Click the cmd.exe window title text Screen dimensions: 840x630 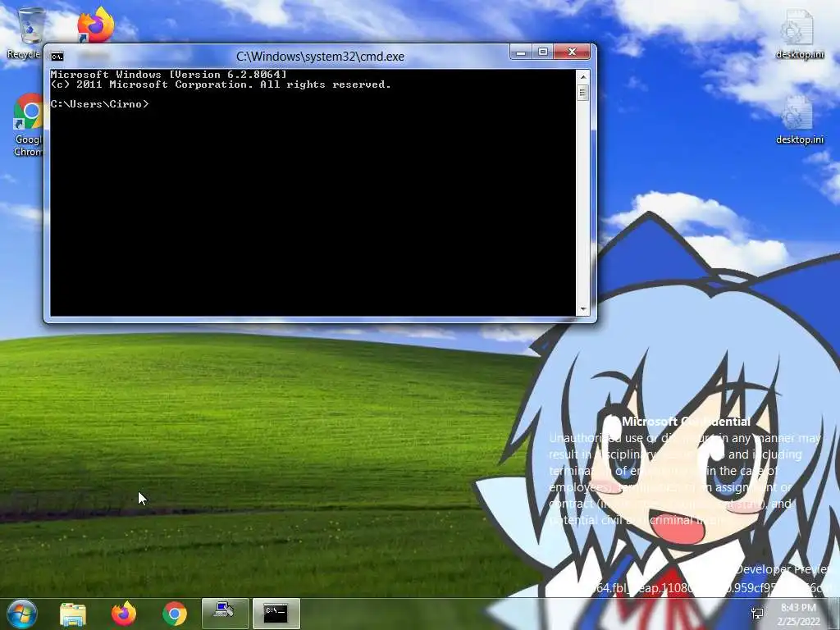(x=321, y=57)
